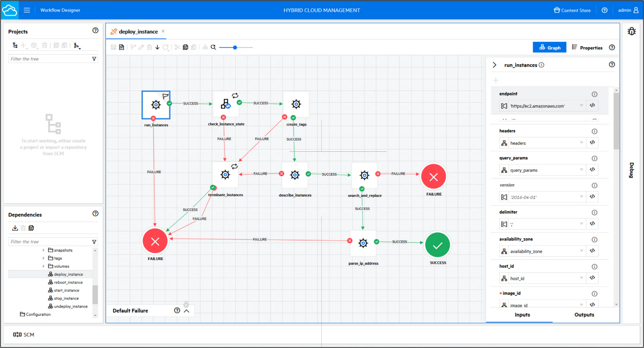Click the Projects Filter the tree field
Image resolution: width=644 pixels, height=348 pixels.
53,59
